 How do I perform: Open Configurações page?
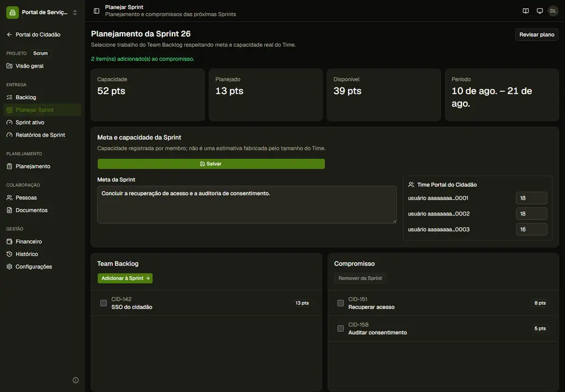pyautogui.click(x=42, y=267)
